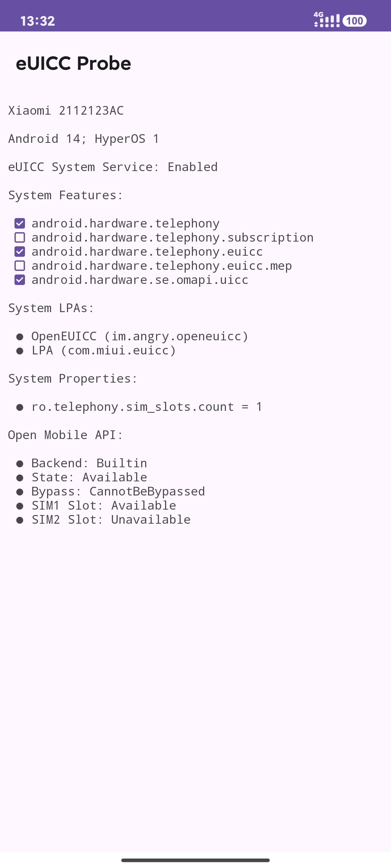Tap the bullet beside ro.telephony.sim_slots.count
This screenshot has height=868, width=391.
click(20, 408)
